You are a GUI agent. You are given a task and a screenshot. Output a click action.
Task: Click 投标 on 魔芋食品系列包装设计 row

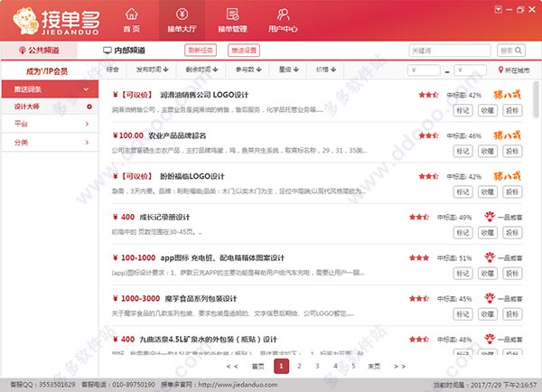tap(512, 314)
